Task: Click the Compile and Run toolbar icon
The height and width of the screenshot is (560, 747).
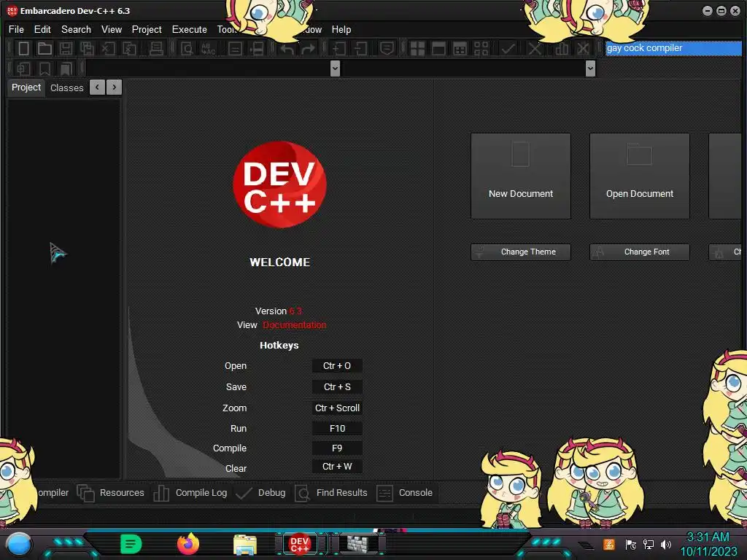Action: pos(460,49)
